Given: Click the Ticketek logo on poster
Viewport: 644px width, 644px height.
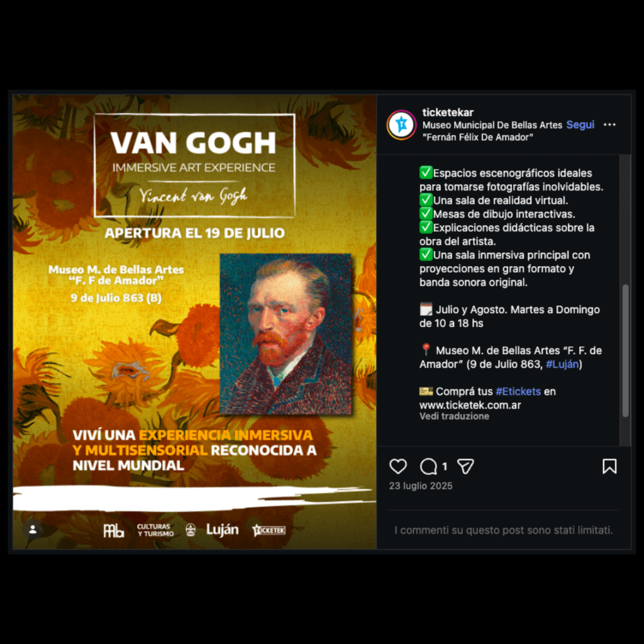Looking at the screenshot, I should (269, 530).
